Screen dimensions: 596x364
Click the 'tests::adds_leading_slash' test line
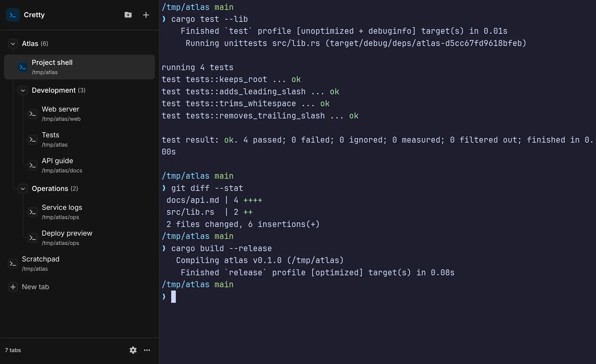pos(250,92)
